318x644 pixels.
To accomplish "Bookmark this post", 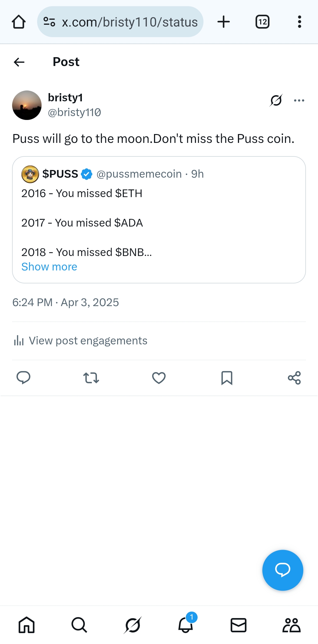I will pyautogui.click(x=227, y=378).
